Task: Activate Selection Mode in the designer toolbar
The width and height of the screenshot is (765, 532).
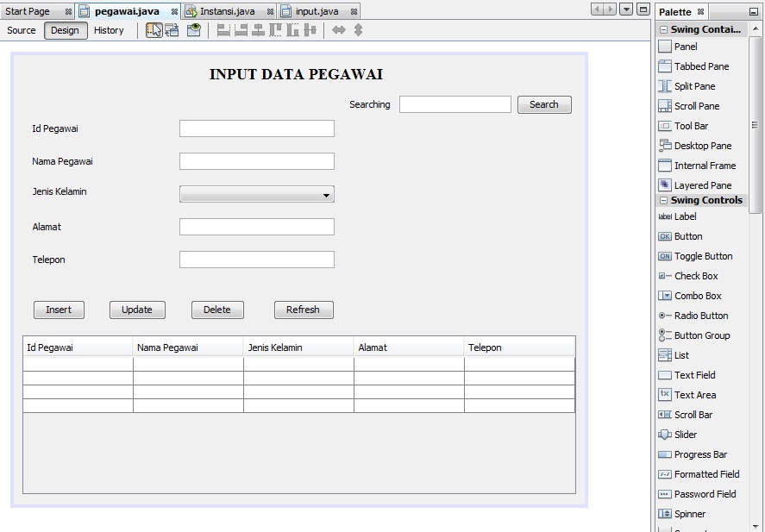Action: tap(154, 29)
